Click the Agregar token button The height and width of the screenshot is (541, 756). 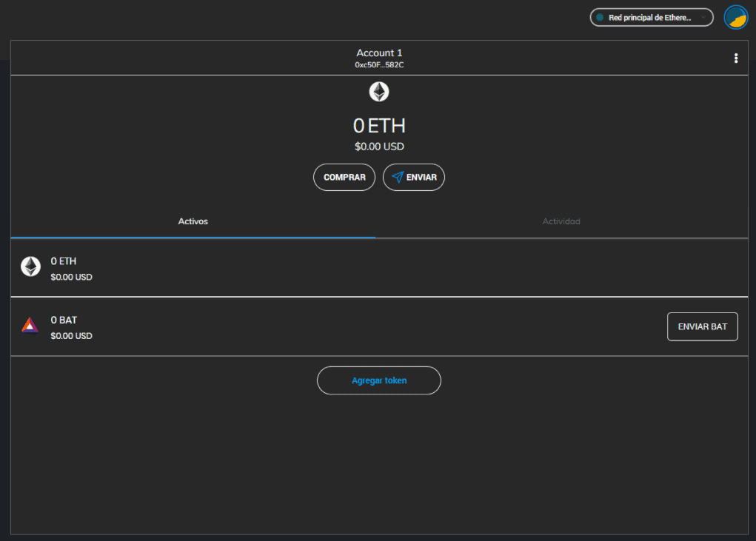click(x=379, y=380)
